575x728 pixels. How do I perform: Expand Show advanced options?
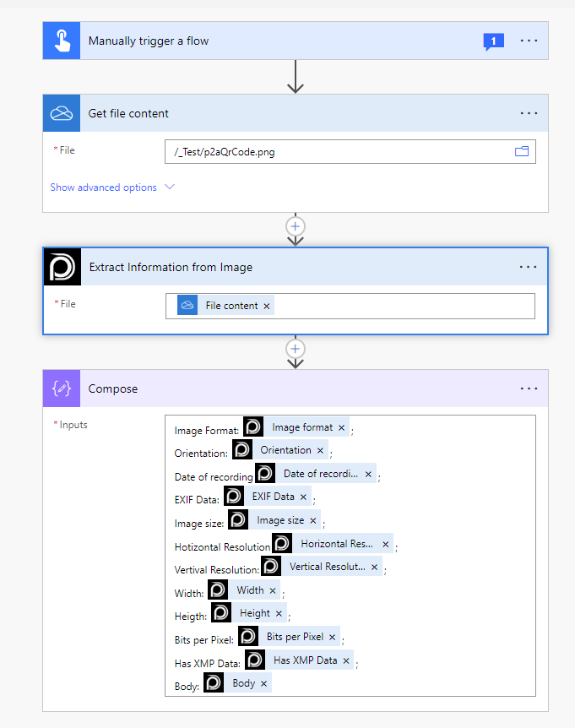112,187
